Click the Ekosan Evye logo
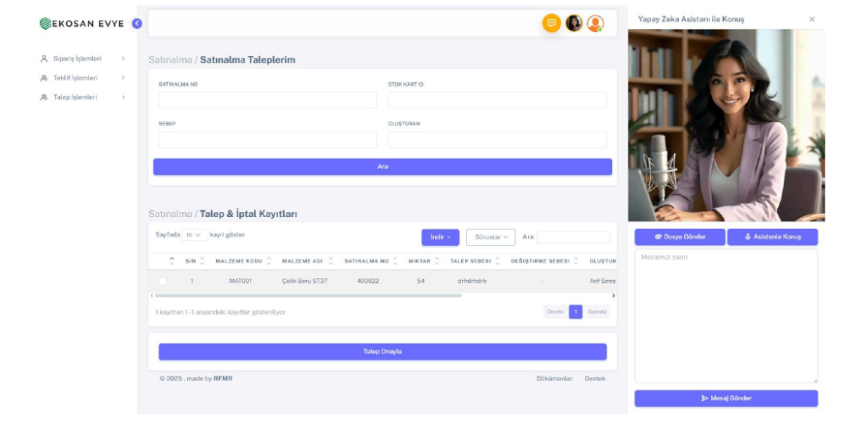 pyautogui.click(x=81, y=24)
